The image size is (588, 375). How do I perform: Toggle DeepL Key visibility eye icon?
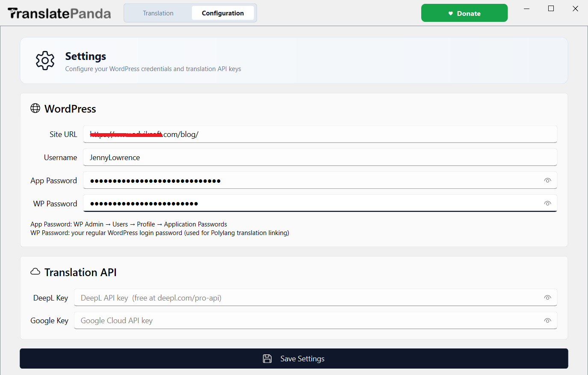coord(547,298)
